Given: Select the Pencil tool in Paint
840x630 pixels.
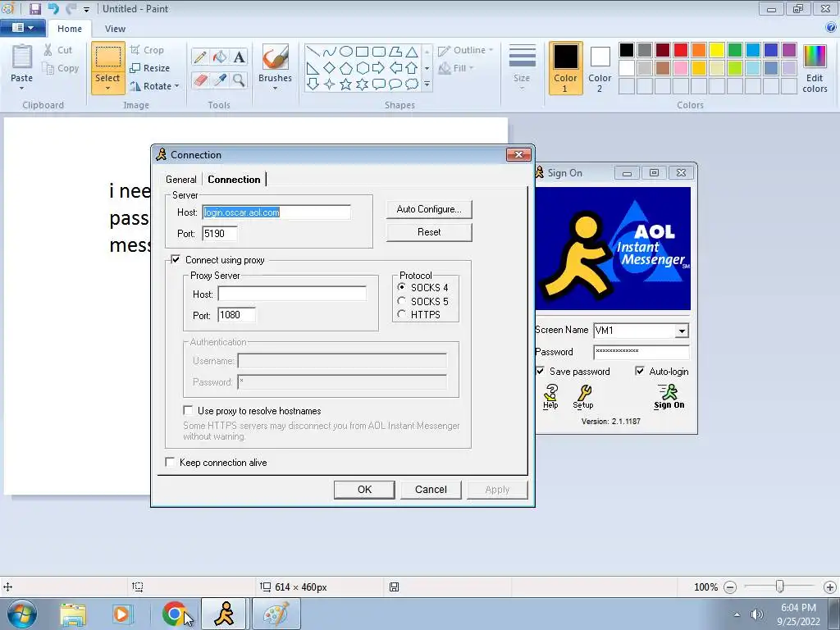Looking at the screenshot, I should coord(200,57).
